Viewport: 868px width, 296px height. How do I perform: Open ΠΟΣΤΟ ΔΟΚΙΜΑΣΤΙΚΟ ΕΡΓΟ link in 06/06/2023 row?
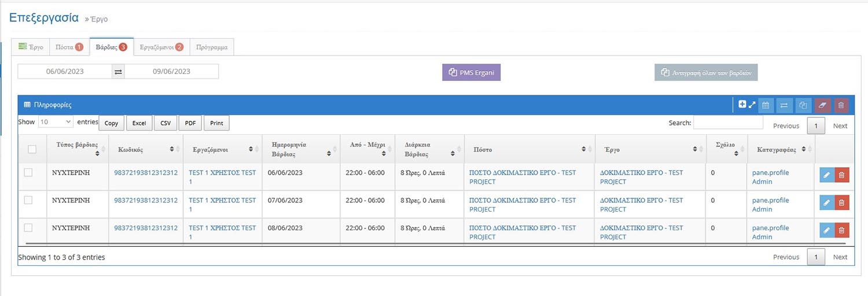click(x=523, y=177)
